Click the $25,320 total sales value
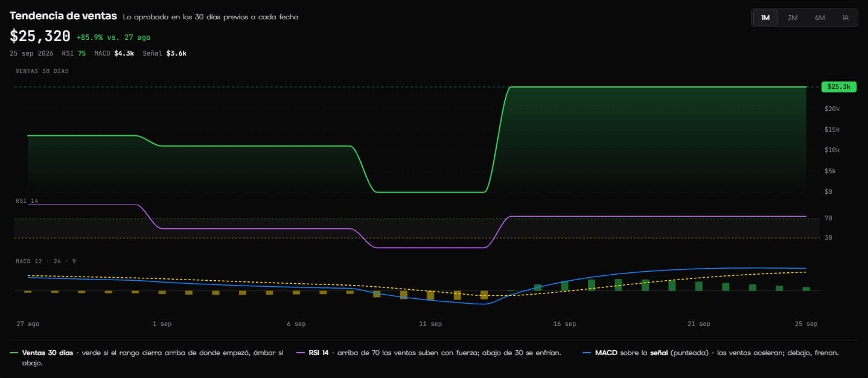This screenshot has height=378, width=868. click(x=40, y=36)
